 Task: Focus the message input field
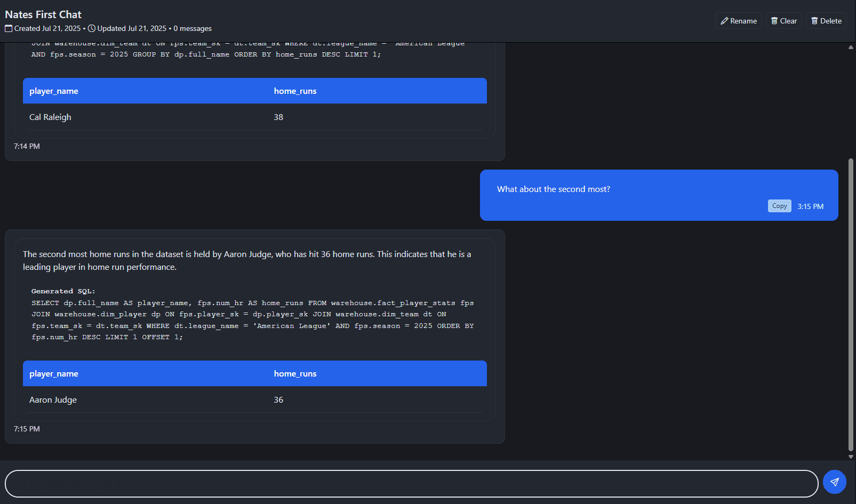[x=411, y=484]
